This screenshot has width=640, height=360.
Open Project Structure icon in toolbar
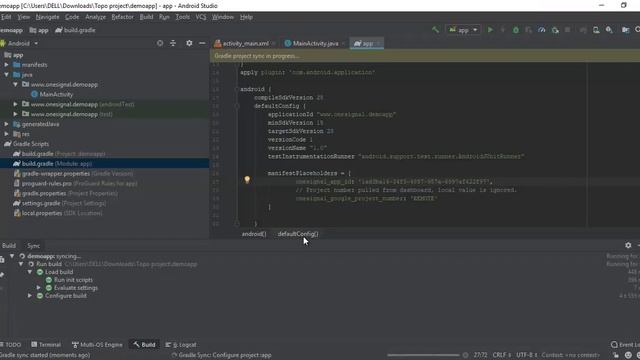[x=625, y=30]
